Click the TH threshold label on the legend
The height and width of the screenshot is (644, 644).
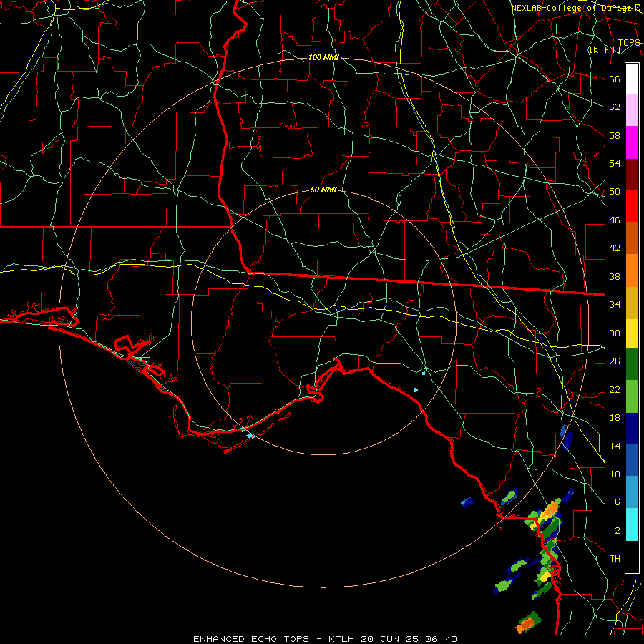[x=615, y=559]
